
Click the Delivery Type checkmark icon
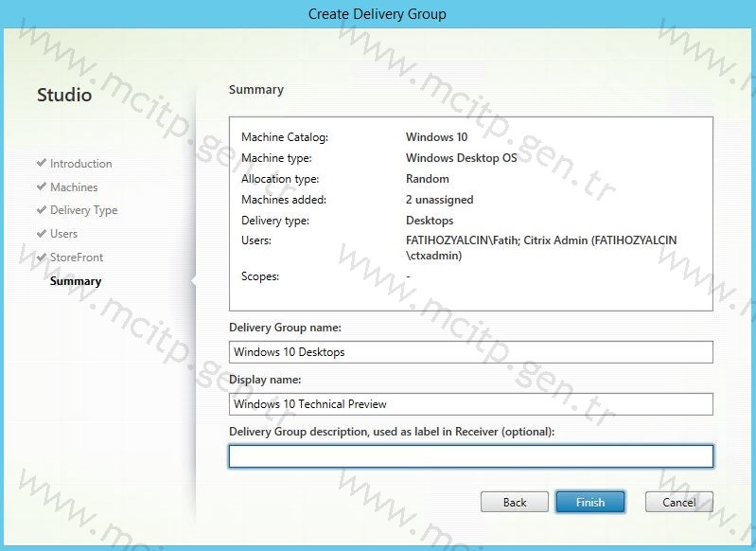(42, 209)
